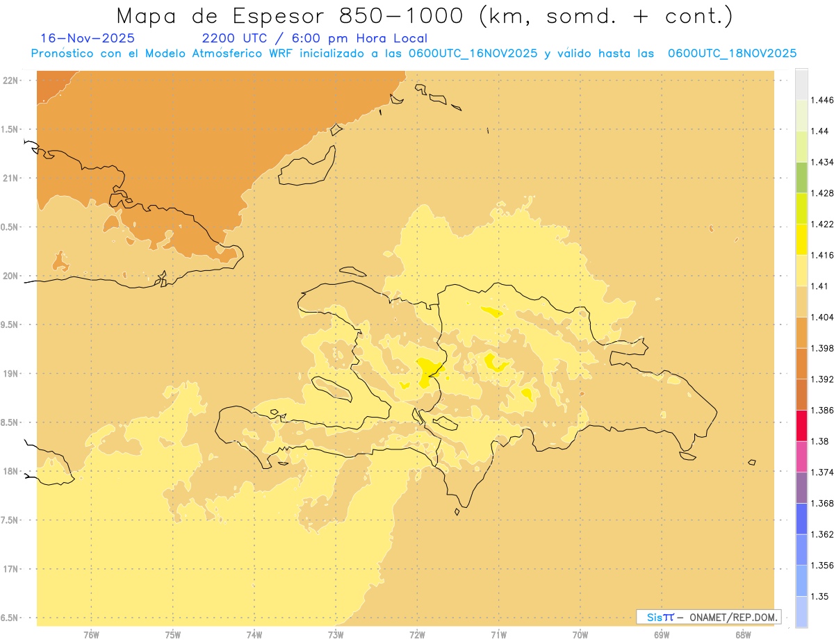834x644 pixels.
Task: Click the legend value '1.416'
Action: coord(822,255)
